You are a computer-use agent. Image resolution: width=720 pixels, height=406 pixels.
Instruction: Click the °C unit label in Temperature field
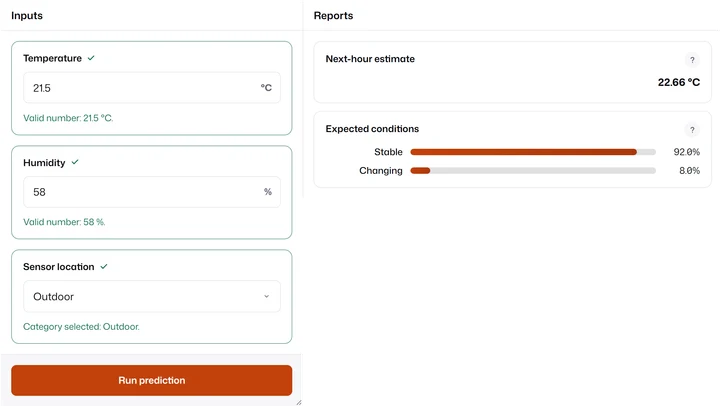click(x=266, y=87)
